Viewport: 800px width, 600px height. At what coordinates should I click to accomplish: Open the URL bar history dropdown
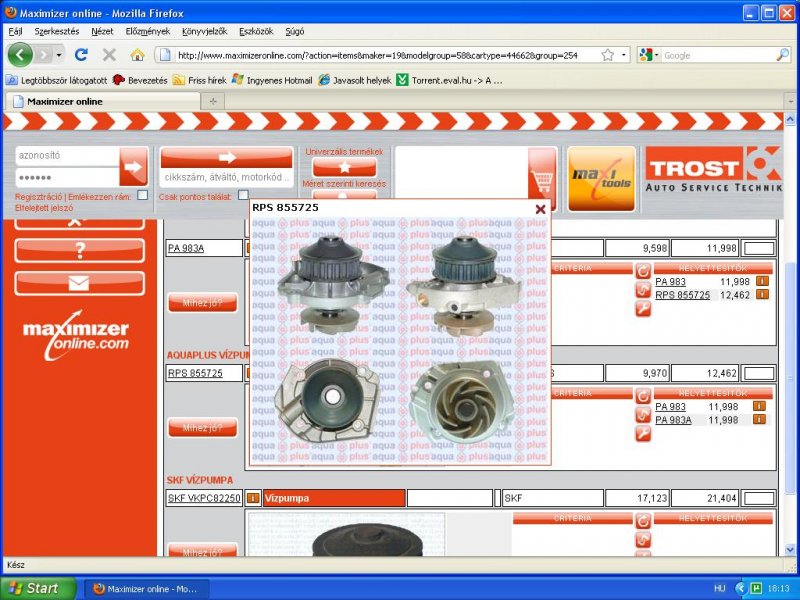[x=623, y=55]
